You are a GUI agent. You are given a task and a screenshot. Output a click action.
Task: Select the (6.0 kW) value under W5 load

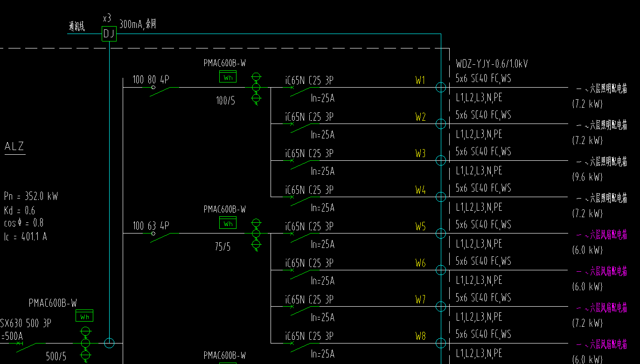coord(587,250)
